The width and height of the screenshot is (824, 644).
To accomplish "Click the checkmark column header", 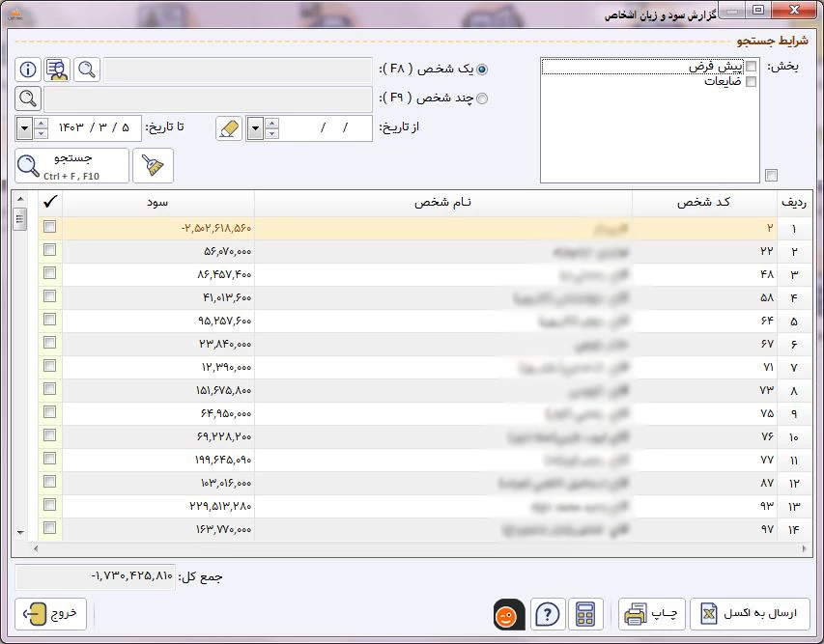I will point(50,203).
